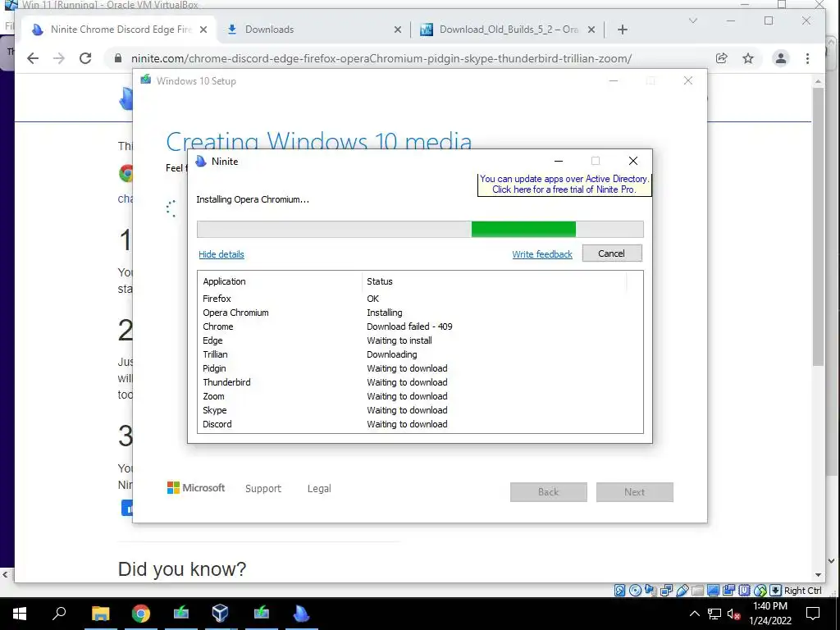The height and width of the screenshot is (630, 840).
Task: Close the Downloads tab
Action: (398, 30)
